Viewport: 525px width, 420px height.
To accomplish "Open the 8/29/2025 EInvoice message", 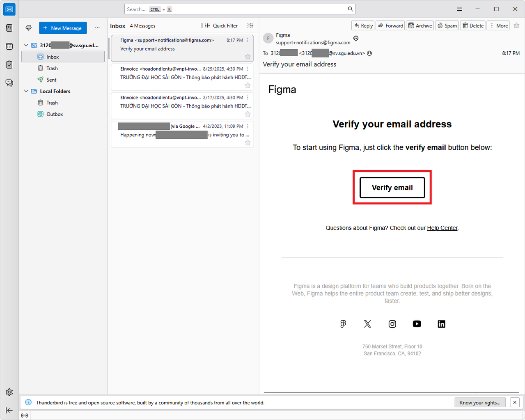I will [x=182, y=77].
